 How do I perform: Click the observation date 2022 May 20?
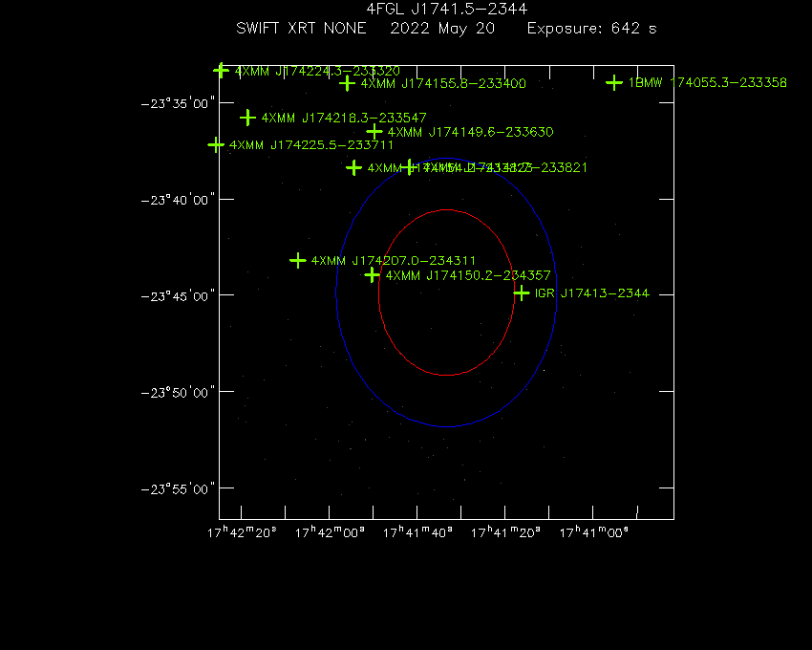[442, 28]
